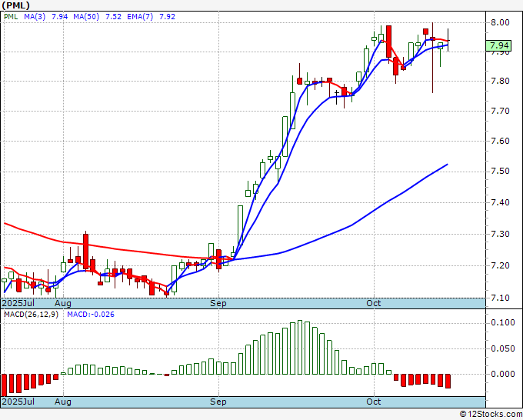Click the last red MACD histogram bar
523x420 pixels.
448,381
